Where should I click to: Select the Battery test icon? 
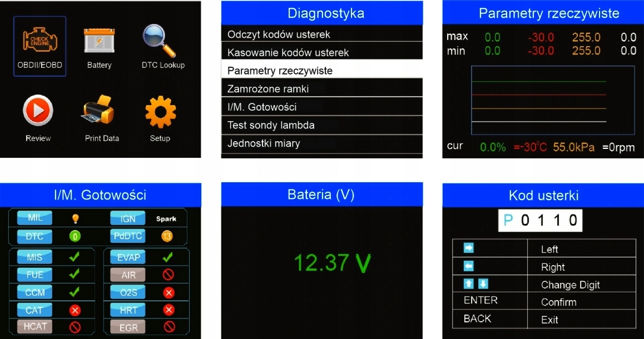click(x=98, y=40)
